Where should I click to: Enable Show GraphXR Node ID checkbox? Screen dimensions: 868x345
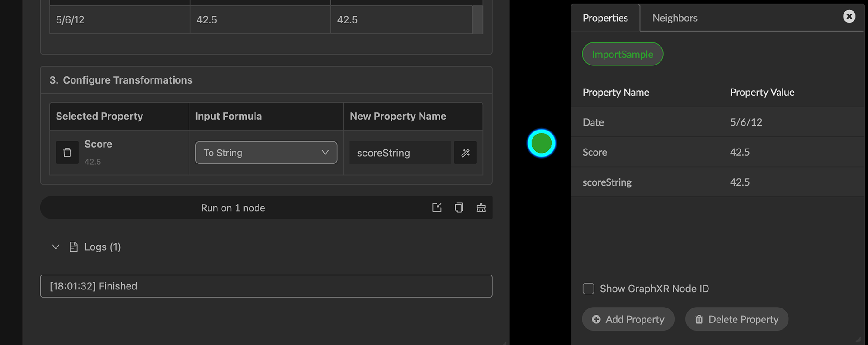[x=588, y=289]
